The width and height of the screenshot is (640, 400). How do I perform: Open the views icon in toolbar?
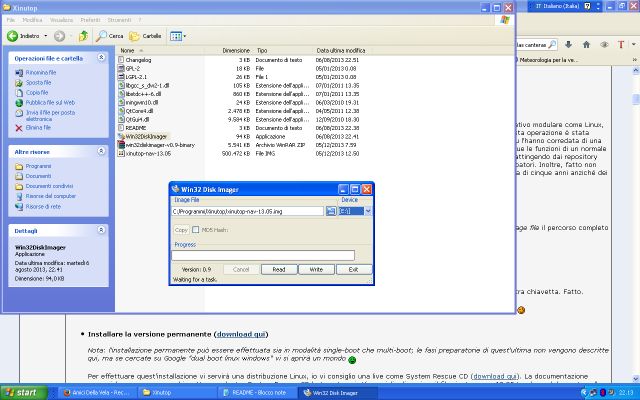(x=176, y=36)
